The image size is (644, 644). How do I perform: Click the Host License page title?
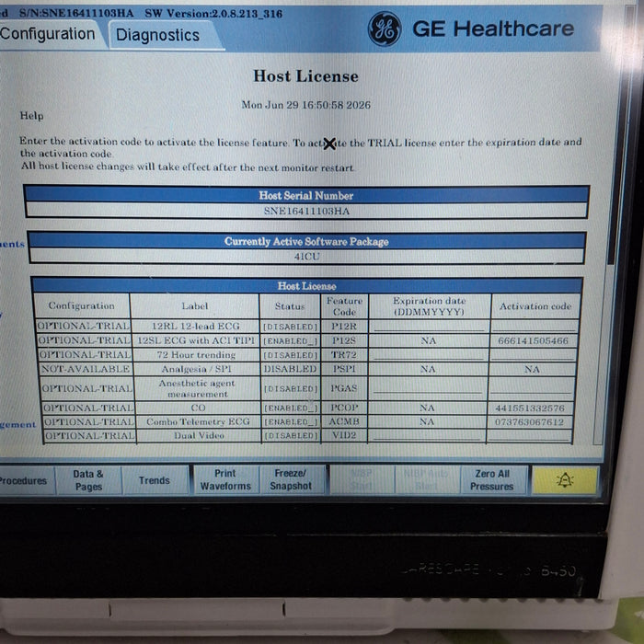coord(305,76)
